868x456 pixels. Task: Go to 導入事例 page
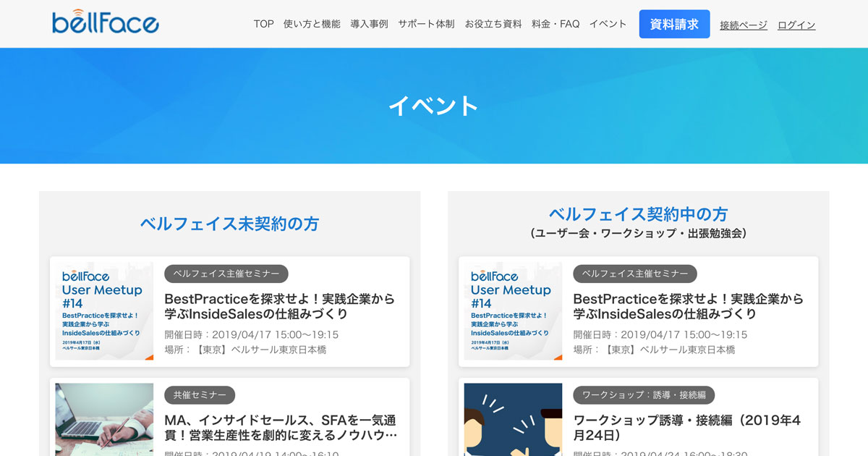[x=369, y=24]
